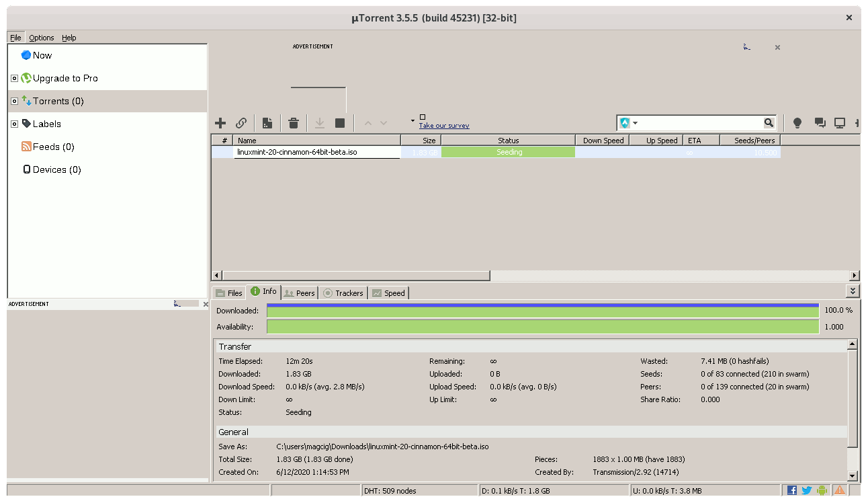The image size is (868, 503).
Task: Sort by the Up Speed column header
Action: [656, 141]
